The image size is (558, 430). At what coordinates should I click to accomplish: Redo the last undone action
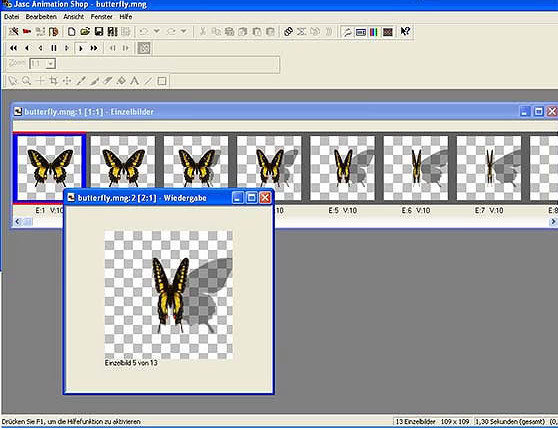[x=171, y=32]
